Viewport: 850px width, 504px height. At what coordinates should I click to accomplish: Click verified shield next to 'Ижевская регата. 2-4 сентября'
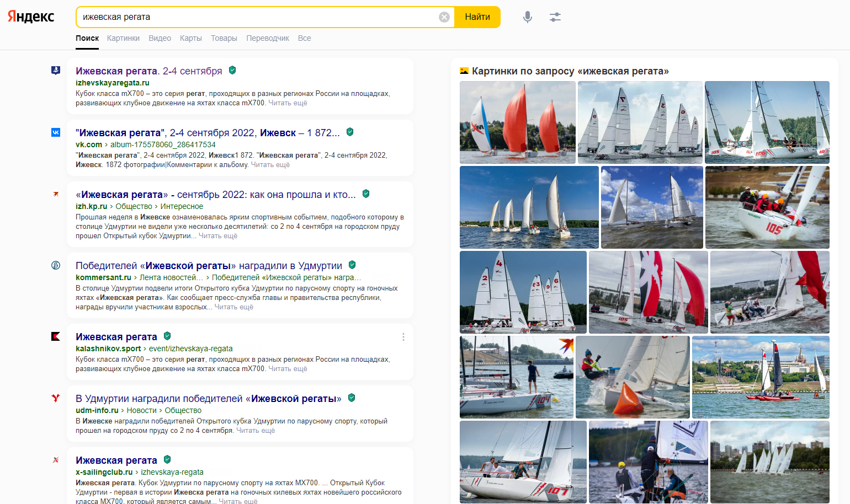pos(232,70)
